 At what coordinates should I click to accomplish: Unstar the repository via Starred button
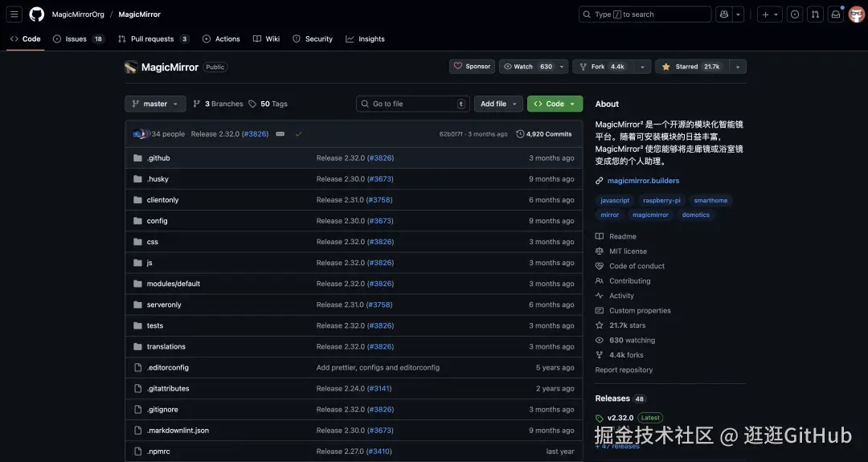point(692,67)
